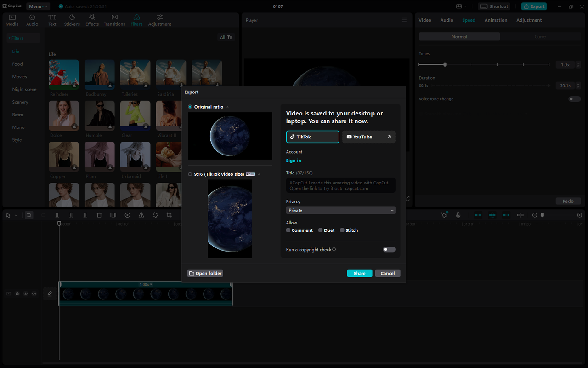Switch to the Speed tab
The height and width of the screenshot is (368, 588).
(x=468, y=20)
